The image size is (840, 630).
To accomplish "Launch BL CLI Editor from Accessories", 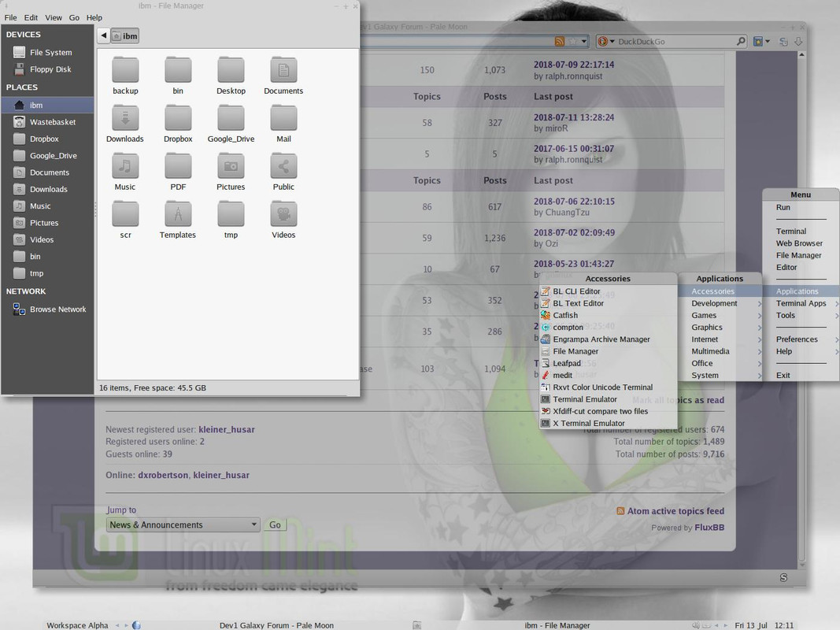I will (608, 291).
